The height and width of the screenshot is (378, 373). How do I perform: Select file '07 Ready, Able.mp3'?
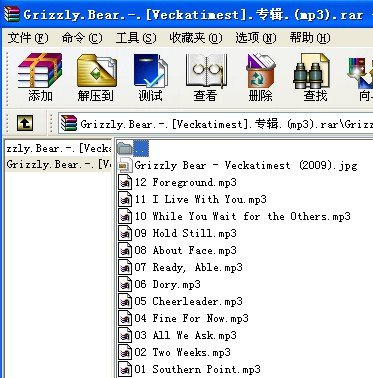tap(189, 267)
